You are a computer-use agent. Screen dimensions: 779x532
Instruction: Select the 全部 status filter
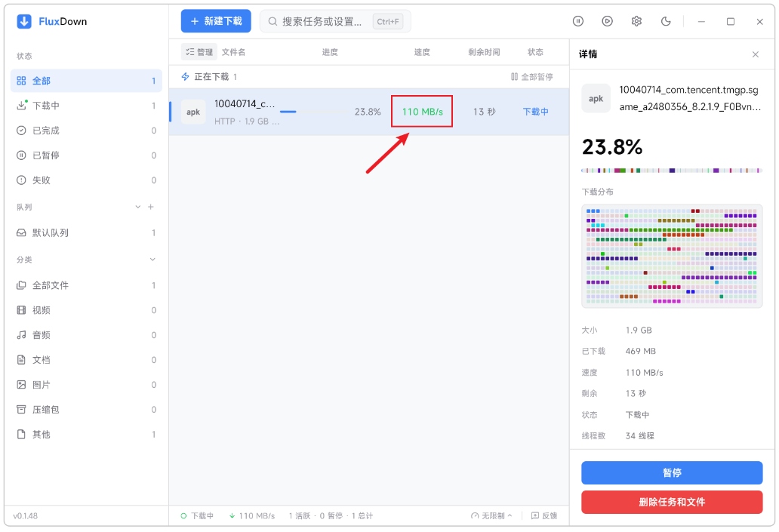coord(87,81)
